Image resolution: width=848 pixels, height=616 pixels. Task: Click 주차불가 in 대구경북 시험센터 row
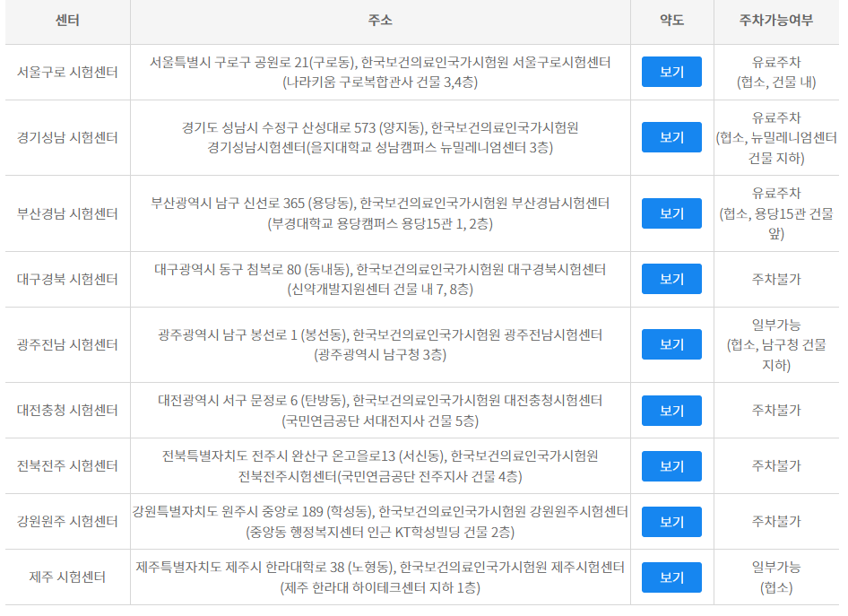(x=776, y=279)
